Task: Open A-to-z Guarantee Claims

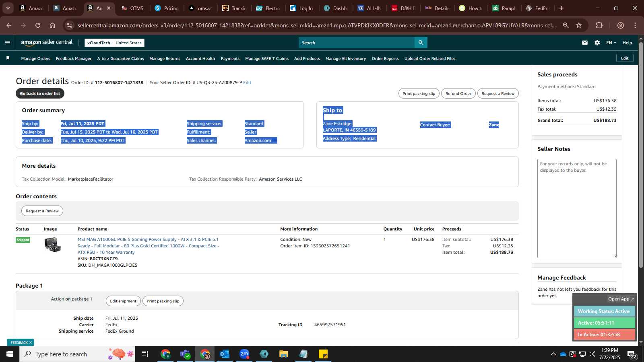Action: click(120, 58)
